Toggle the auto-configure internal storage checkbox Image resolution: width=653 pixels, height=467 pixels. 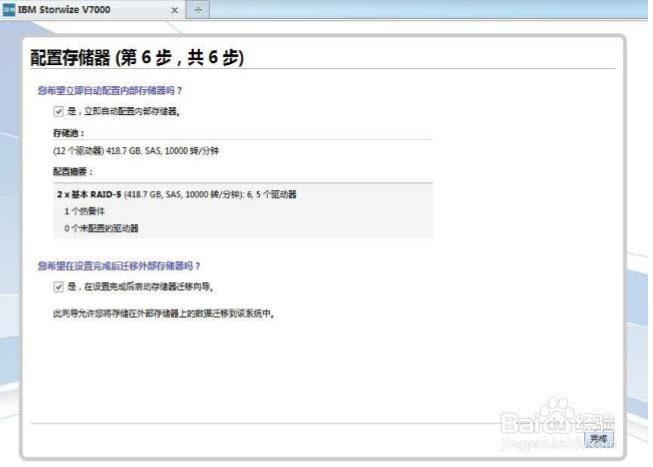pyautogui.click(x=59, y=112)
